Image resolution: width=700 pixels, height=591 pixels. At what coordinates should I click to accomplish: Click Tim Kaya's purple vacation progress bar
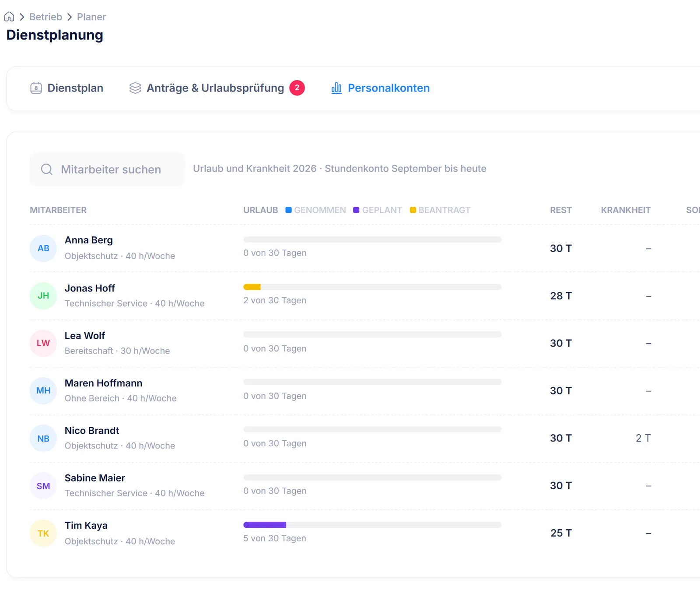click(x=265, y=525)
